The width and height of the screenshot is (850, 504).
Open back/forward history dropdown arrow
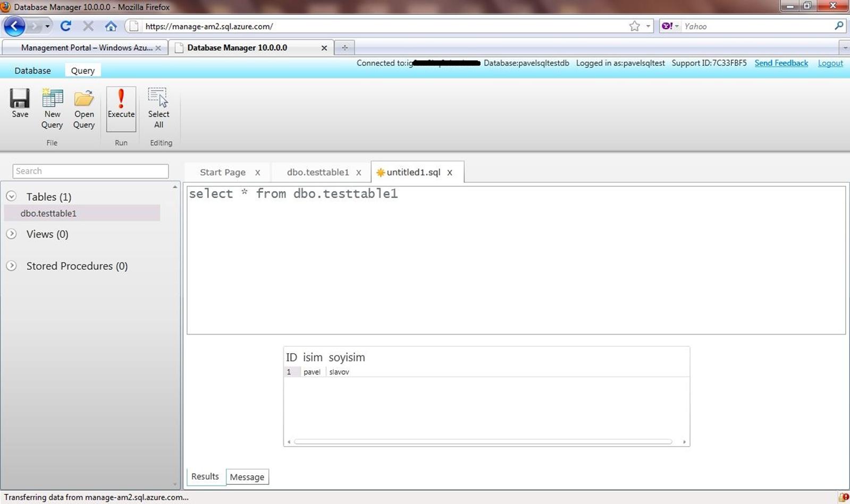pos(47,26)
